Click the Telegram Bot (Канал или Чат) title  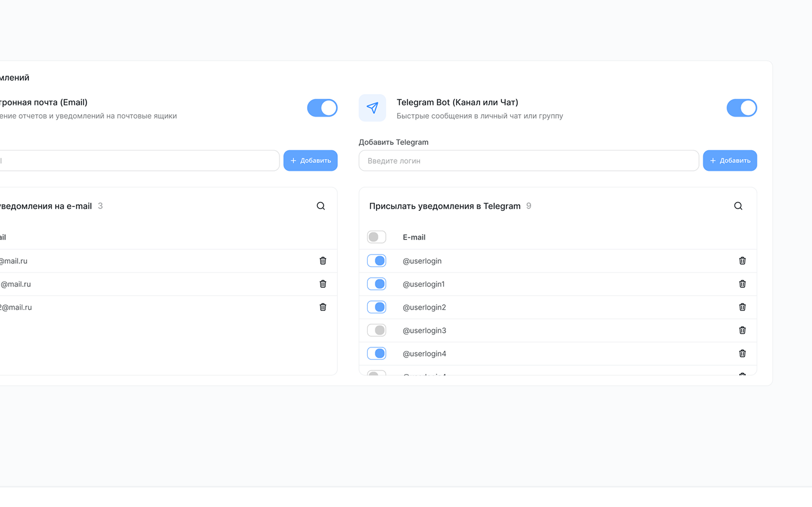click(457, 102)
